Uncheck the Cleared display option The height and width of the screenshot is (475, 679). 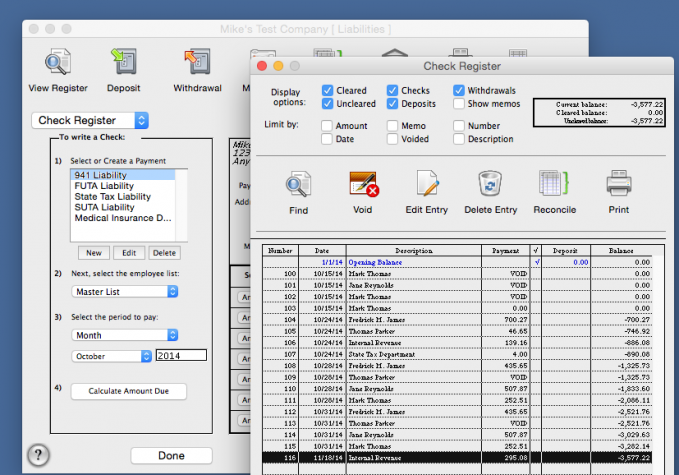coord(328,90)
